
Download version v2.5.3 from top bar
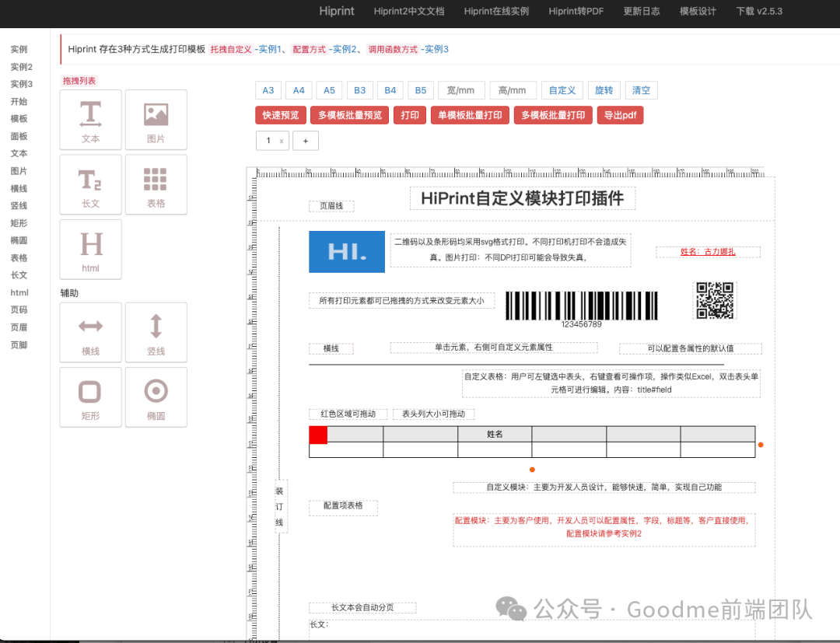click(758, 12)
